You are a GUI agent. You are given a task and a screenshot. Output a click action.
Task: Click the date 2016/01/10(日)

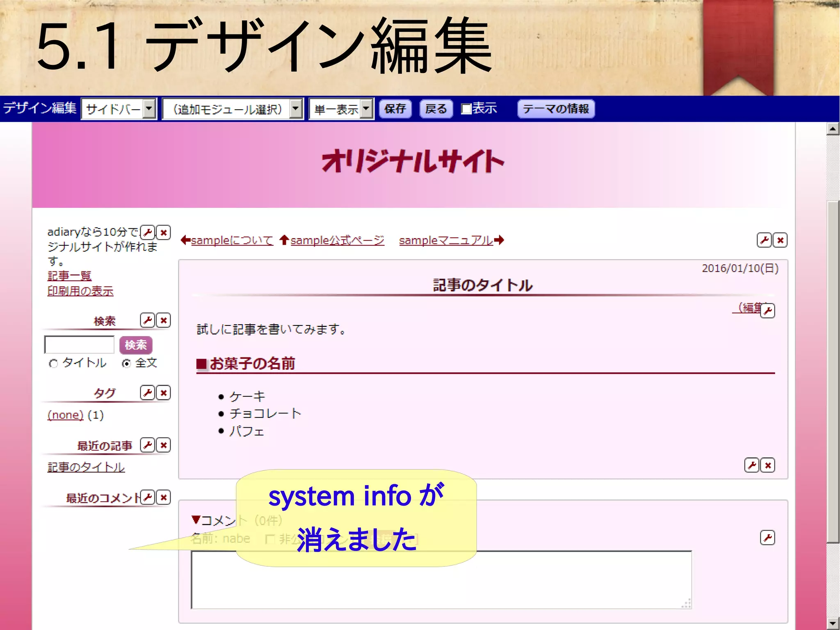(x=740, y=268)
